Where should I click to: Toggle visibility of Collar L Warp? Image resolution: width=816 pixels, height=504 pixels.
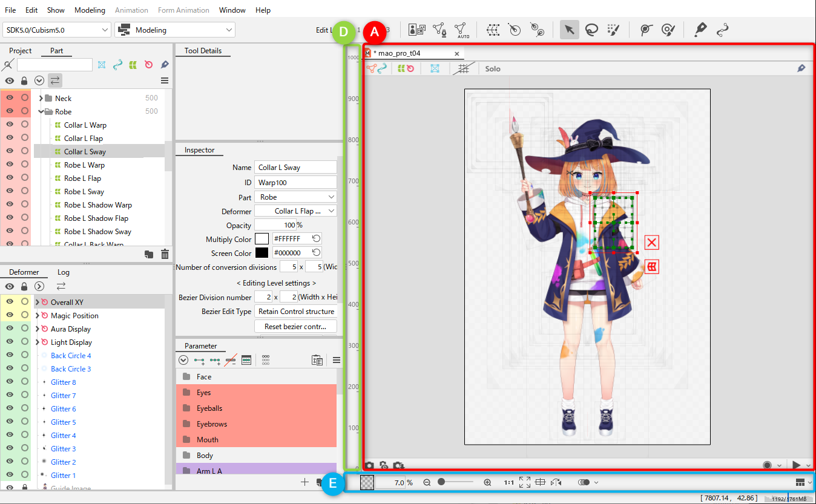(10, 125)
